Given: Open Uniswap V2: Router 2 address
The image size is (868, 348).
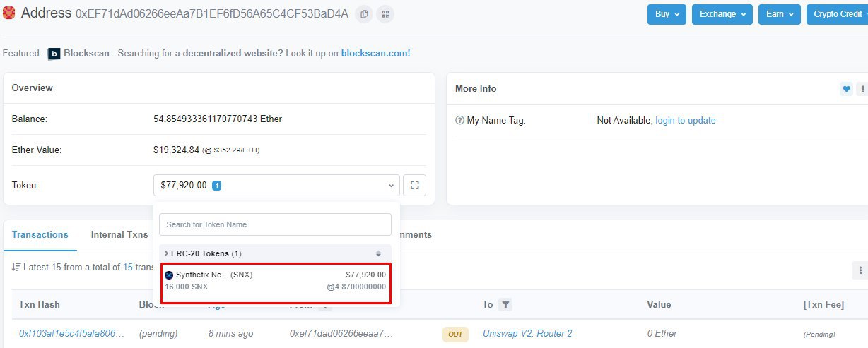Looking at the screenshot, I should [x=527, y=333].
